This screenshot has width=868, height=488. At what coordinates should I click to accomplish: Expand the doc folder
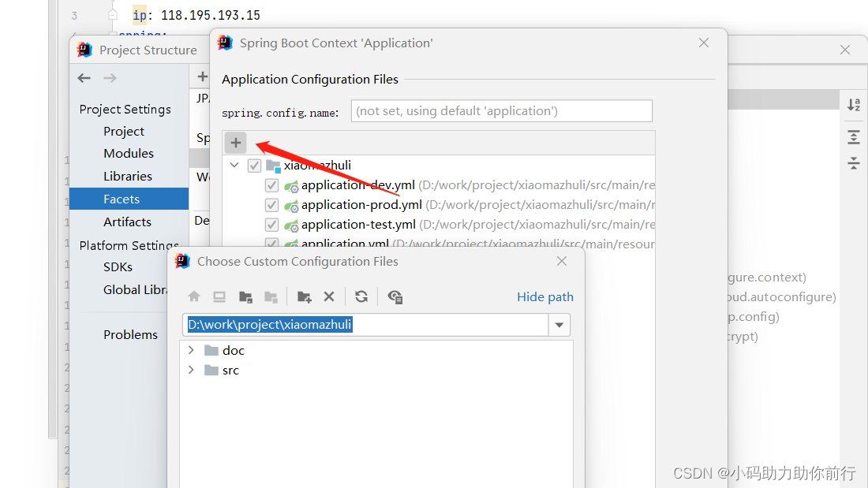[x=192, y=350]
